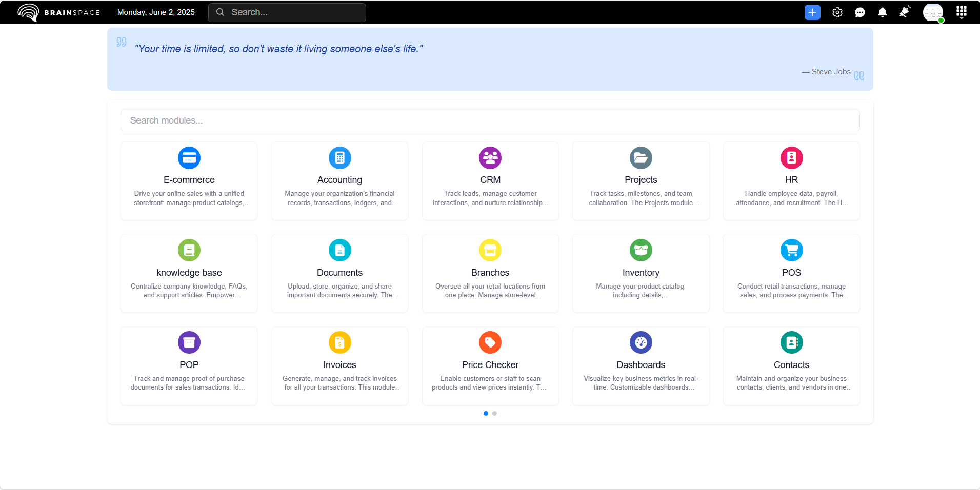Click the Steve Jobs attribution
The width and height of the screenshot is (980, 490).
(826, 72)
